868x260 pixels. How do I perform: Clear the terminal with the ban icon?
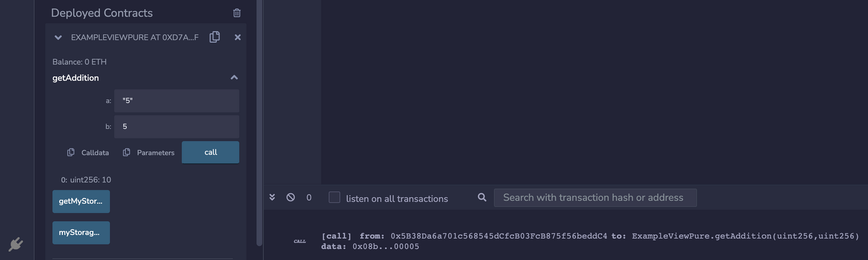tap(291, 197)
